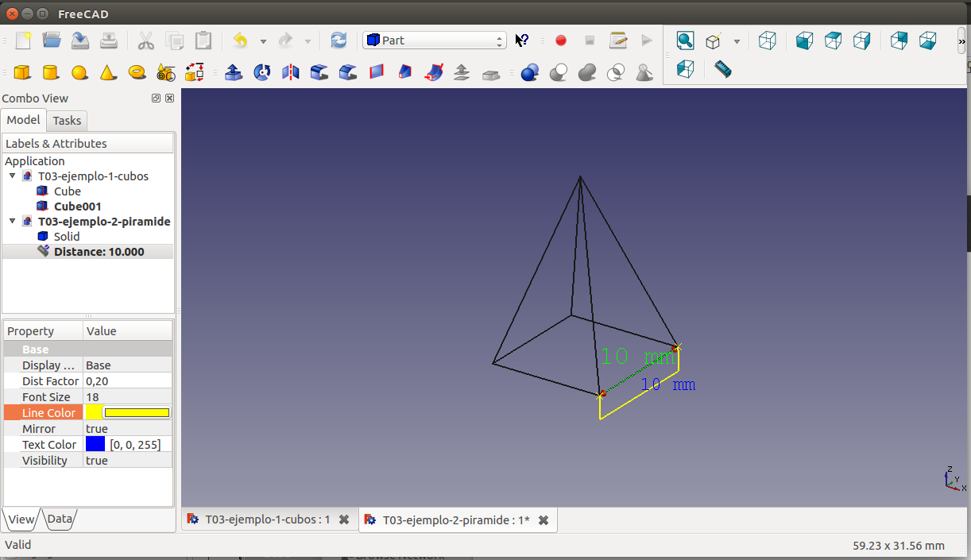The width and height of the screenshot is (971, 560).
Task: Edit the Font Size value field
Action: (x=127, y=397)
